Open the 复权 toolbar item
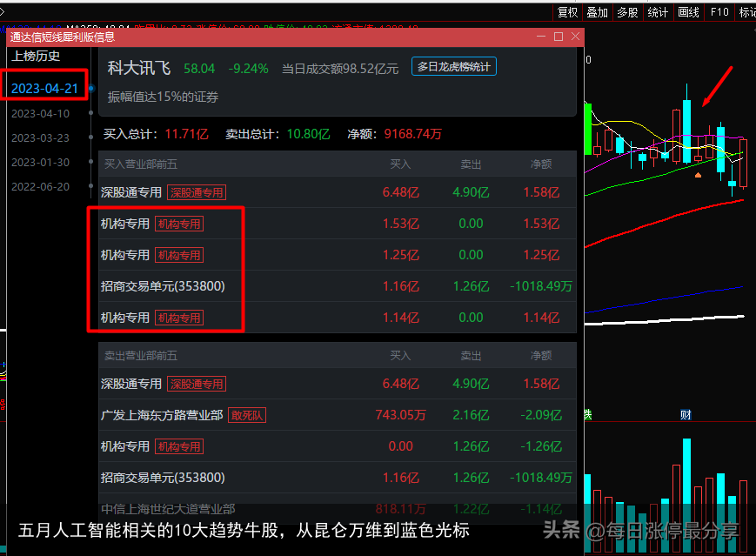756x556 pixels. click(x=567, y=12)
